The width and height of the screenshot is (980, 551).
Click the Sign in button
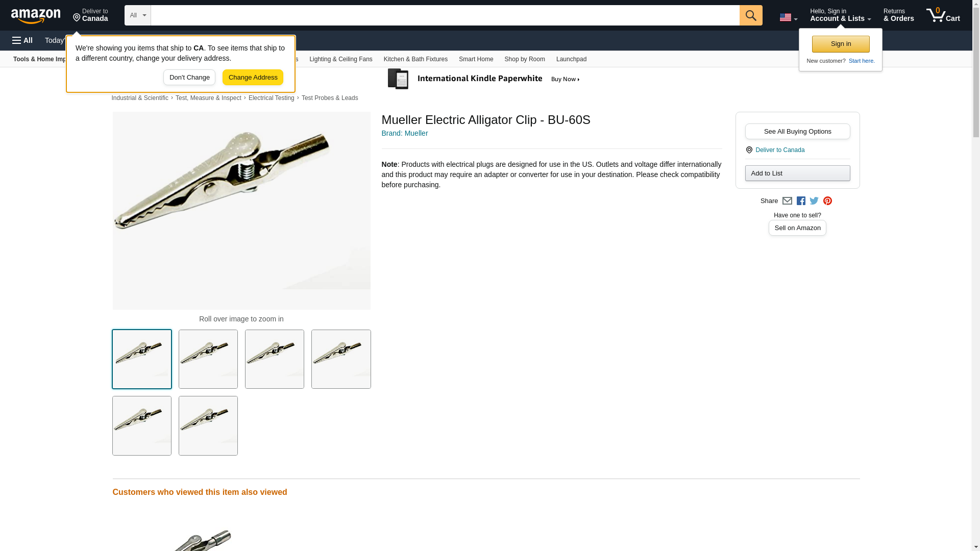[841, 44]
